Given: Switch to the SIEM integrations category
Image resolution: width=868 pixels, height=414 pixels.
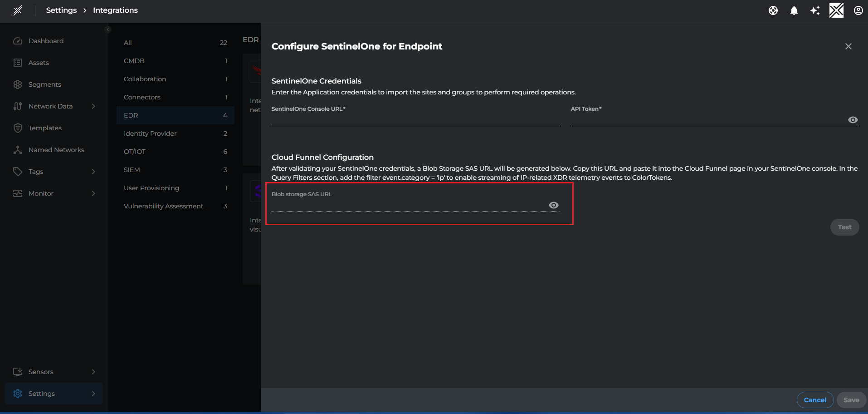Looking at the screenshot, I should [x=131, y=169].
